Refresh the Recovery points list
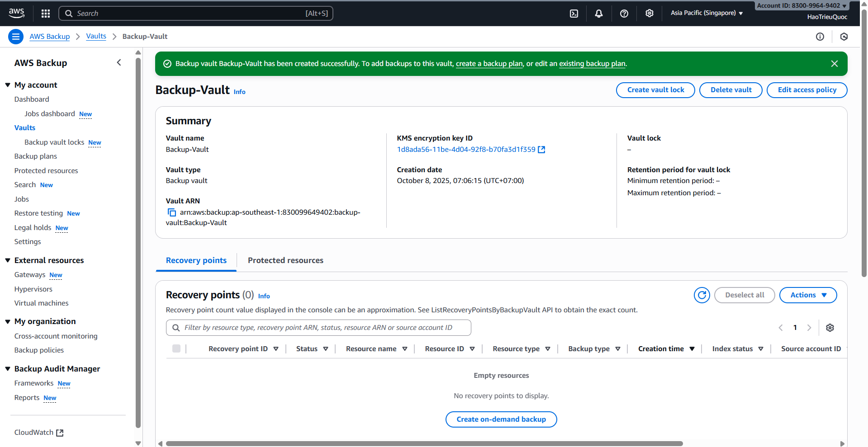 pyautogui.click(x=702, y=295)
